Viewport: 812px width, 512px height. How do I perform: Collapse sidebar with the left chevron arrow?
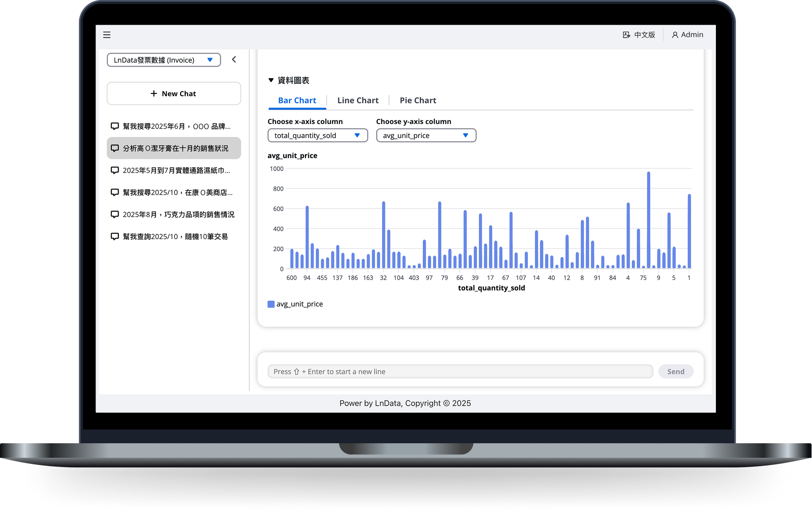click(x=234, y=60)
